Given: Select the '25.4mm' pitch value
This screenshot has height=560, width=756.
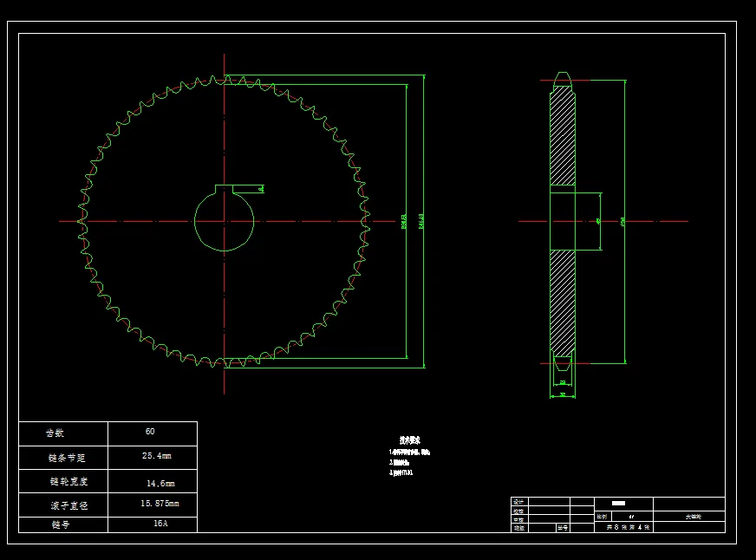Looking at the screenshot, I should click(157, 455).
